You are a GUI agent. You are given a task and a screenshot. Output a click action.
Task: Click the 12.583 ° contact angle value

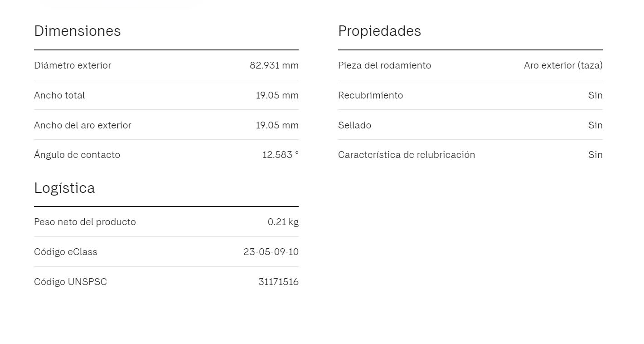[280, 155]
